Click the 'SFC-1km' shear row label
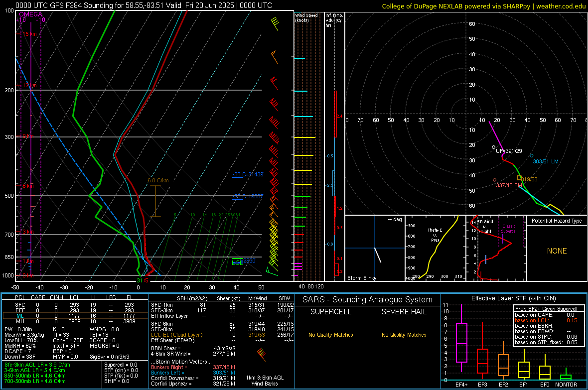The height and width of the screenshot is (390, 588). pos(162,305)
